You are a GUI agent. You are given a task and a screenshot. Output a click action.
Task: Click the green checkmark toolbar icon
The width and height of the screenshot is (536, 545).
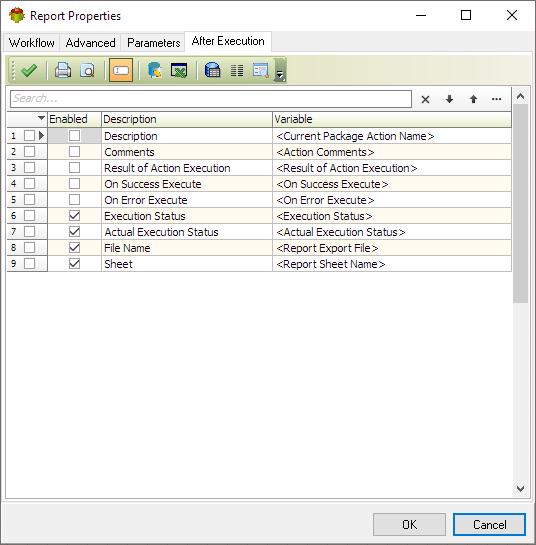coord(29,70)
